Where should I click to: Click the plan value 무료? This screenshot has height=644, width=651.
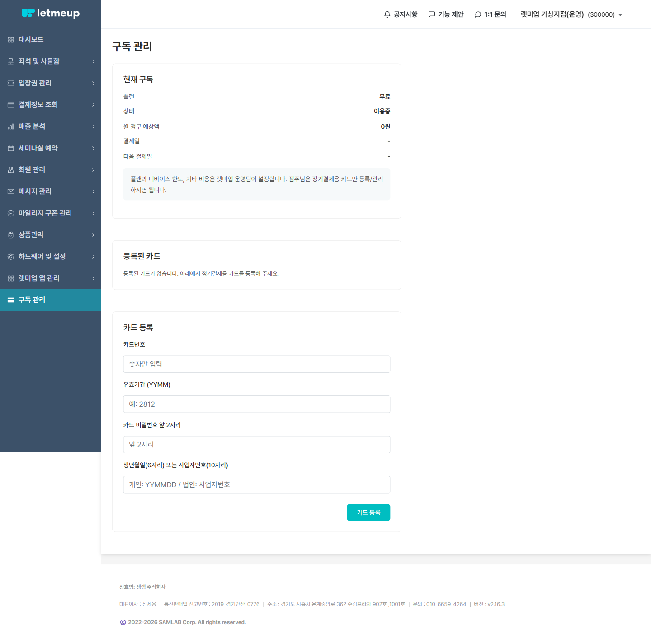pos(385,97)
